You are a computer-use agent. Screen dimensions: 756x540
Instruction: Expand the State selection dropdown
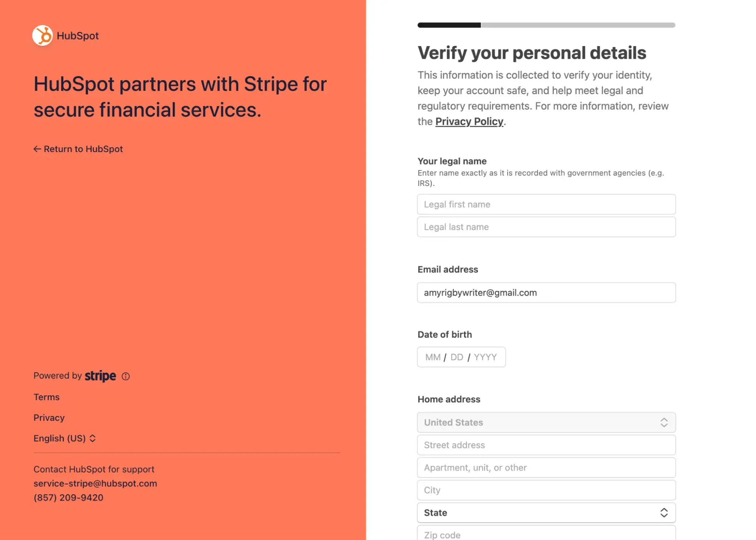click(546, 512)
